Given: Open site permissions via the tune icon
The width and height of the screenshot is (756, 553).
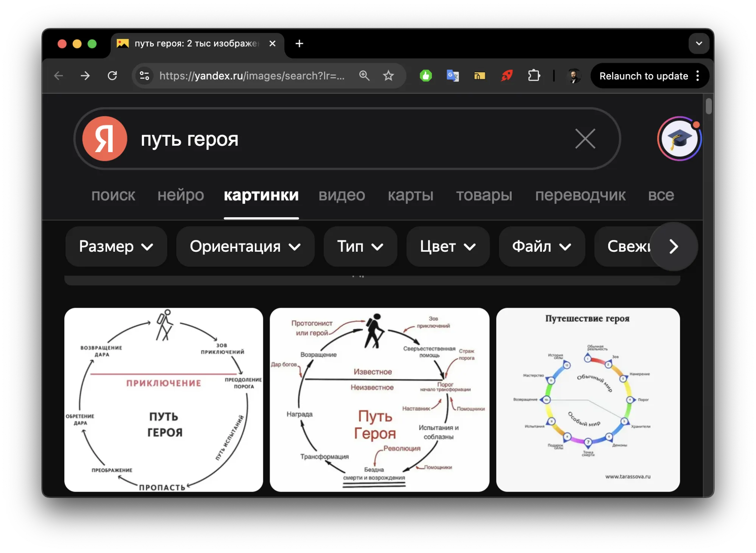Looking at the screenshot, I should tap(144, 76).
